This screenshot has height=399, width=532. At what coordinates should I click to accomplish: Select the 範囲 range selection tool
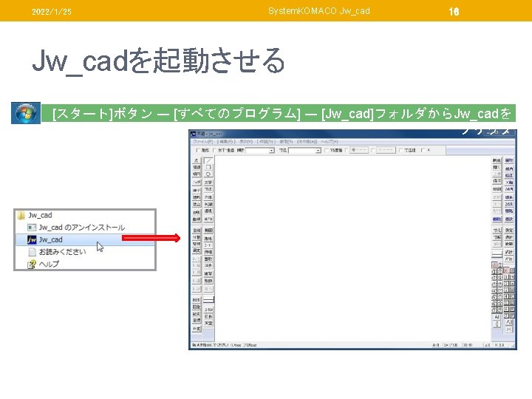pyautogui.click(x=208, y=231)
